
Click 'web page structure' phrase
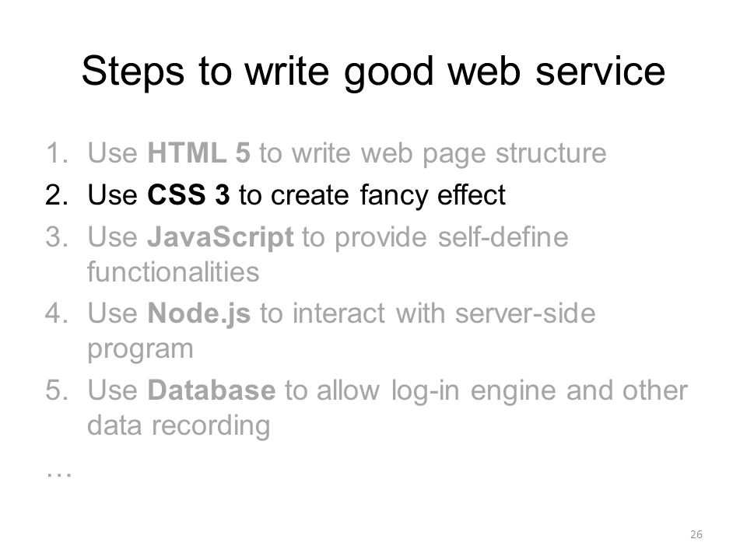click(x=483, y=154)
